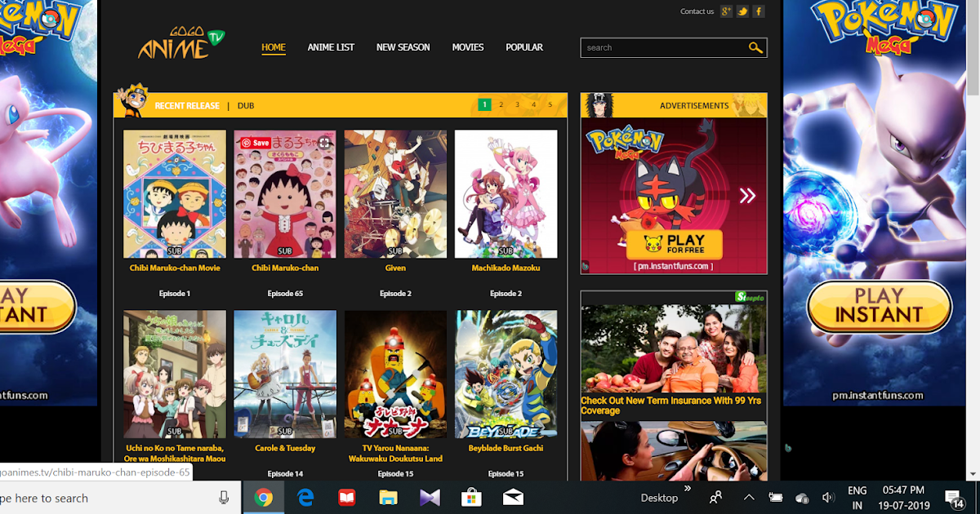Open Chibi Maruko-chan title link
This screenshot has width=980, height=514.
point(285,268)
